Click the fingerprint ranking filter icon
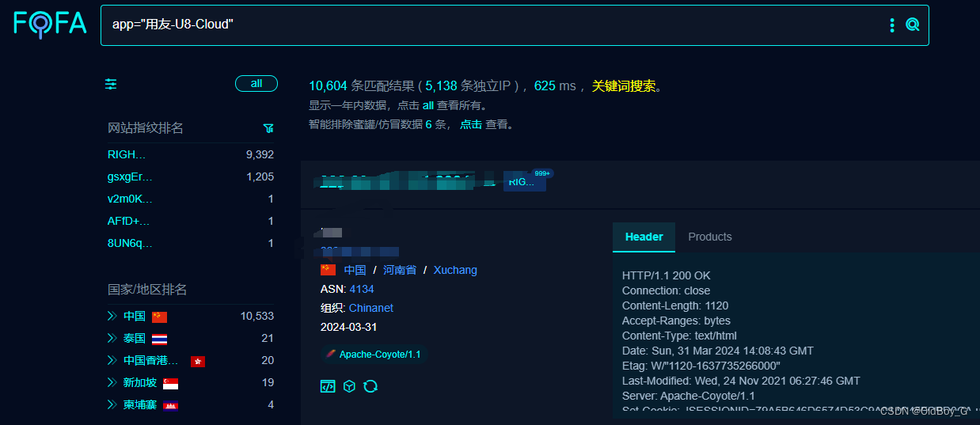 268,128
